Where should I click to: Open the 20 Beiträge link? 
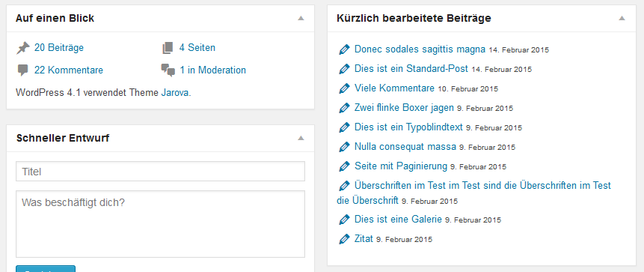[59, 48]
